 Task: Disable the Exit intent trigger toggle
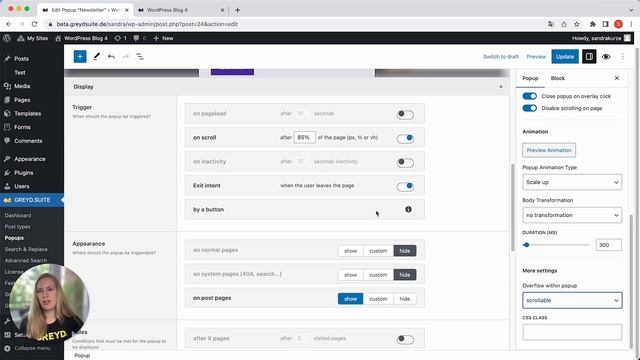[x=405, y=186]
